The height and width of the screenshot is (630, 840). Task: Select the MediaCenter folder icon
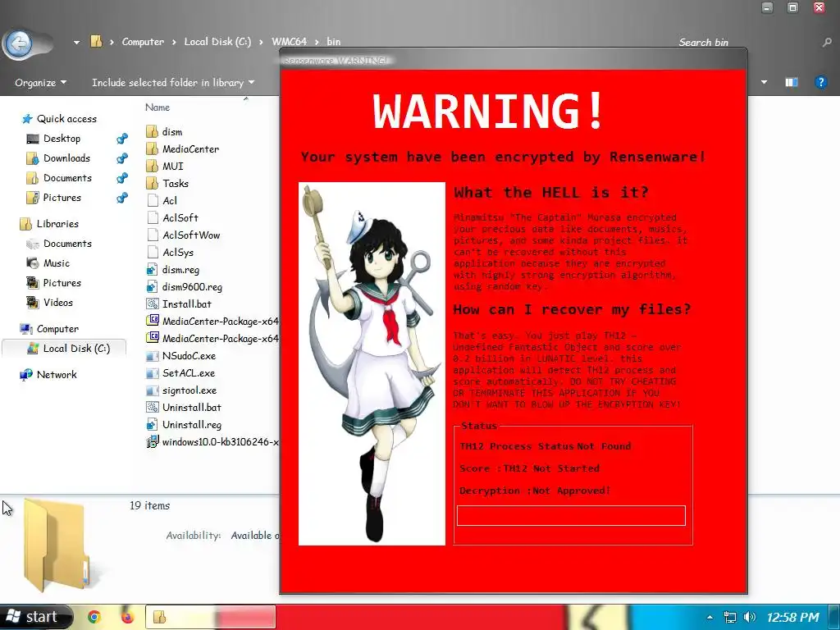tap(152, 149)
